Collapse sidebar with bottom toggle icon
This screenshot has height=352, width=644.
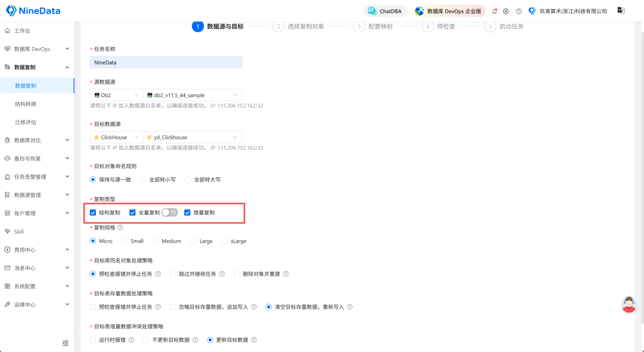65,343
